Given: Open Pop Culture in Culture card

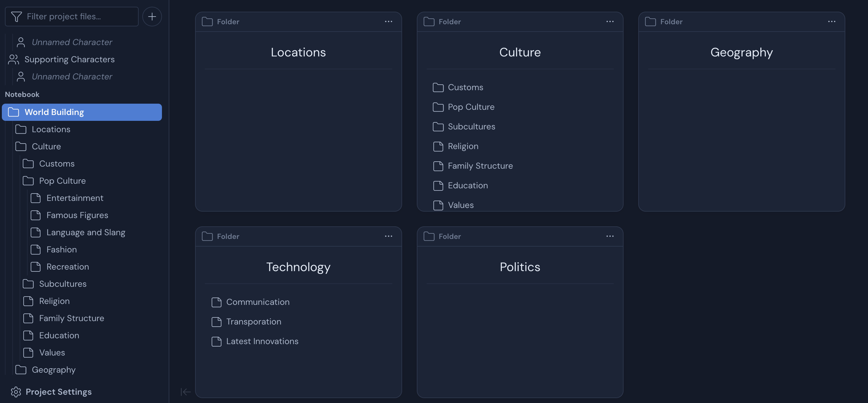Looking at the screenshot, I should point(471,107).
